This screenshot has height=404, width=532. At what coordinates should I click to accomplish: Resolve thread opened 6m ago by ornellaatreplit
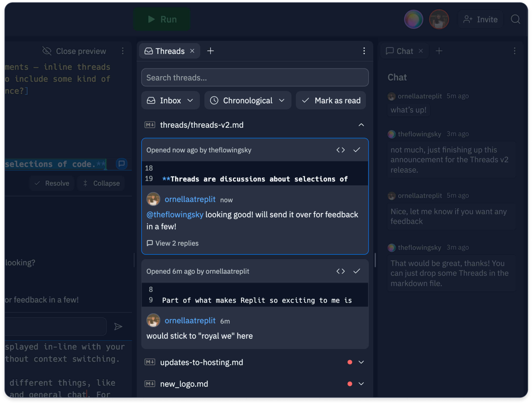pos(357,271)
